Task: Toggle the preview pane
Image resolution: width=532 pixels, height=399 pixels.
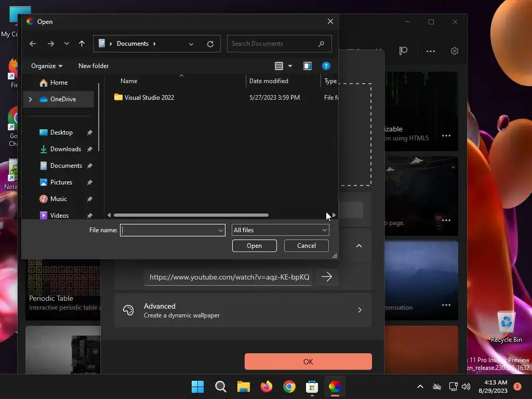Action: (x=308, y=66)
